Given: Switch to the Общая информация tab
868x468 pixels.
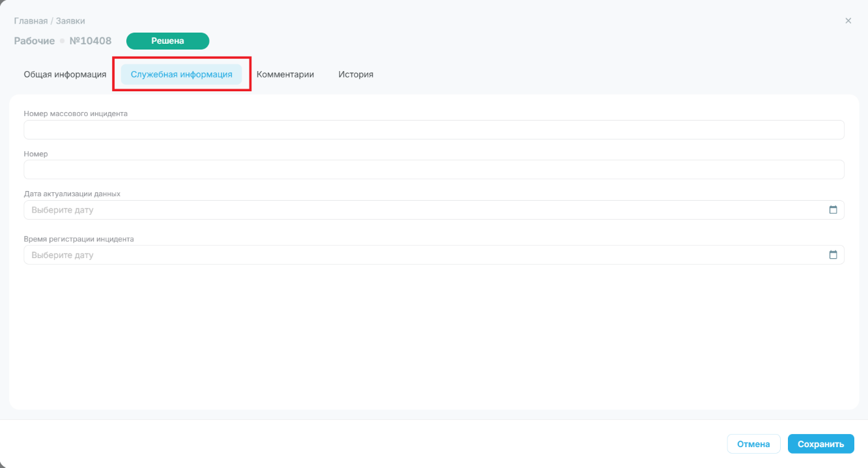Looking at the screenshot, I should coord(65,74).
